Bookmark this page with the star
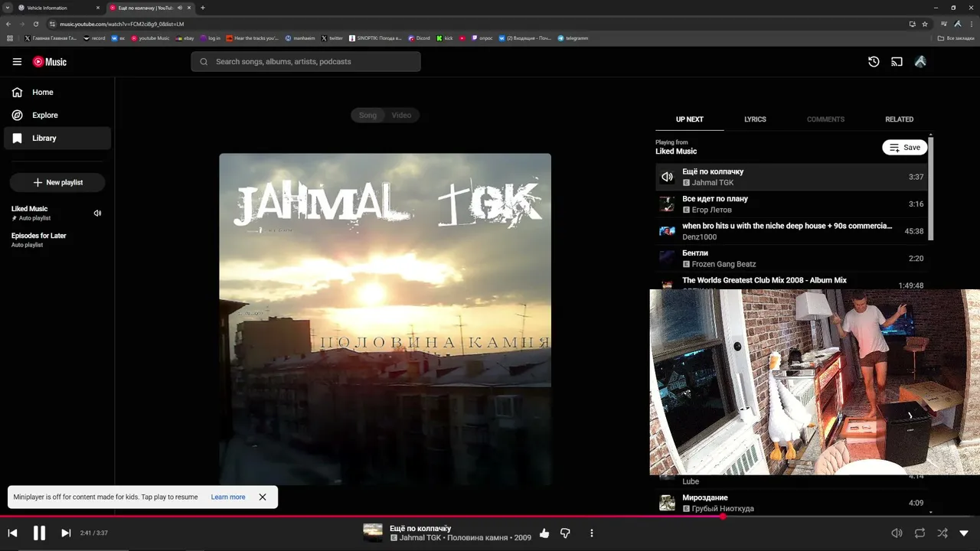 click(925, 24)
